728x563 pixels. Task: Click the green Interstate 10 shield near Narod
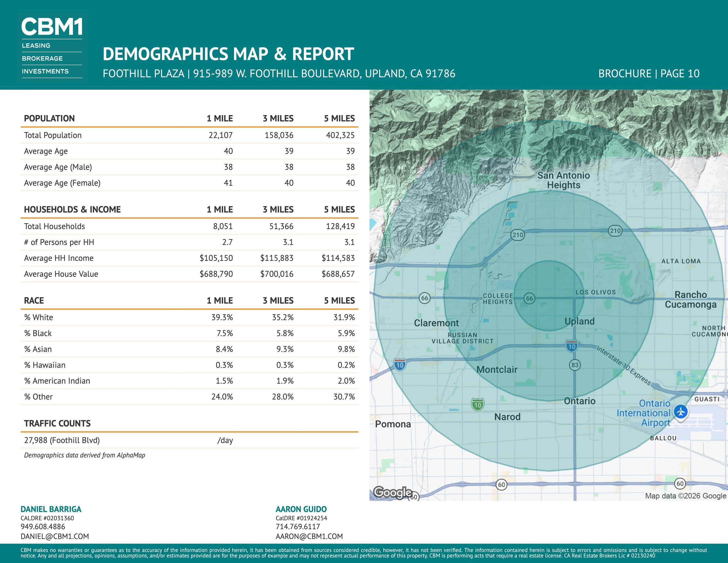(x=478, y=405)
